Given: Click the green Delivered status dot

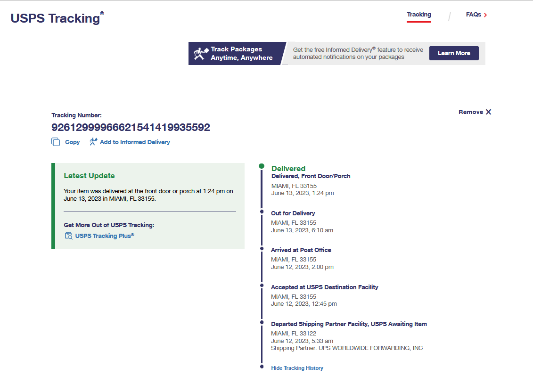Looking at the screenshot, I should pyautogui.click(x=262, y=166).
